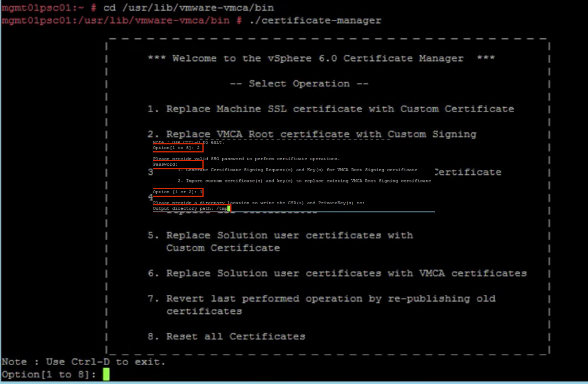Screen dimensions: 588x384
Task: Click the SSO password instruction message
Action: (x=246, y=159)
